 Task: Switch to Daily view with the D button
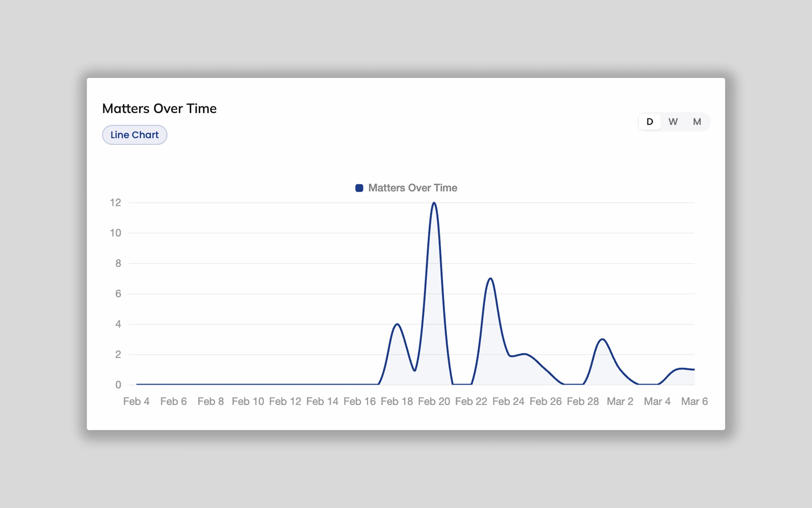[x=649, y=122]
